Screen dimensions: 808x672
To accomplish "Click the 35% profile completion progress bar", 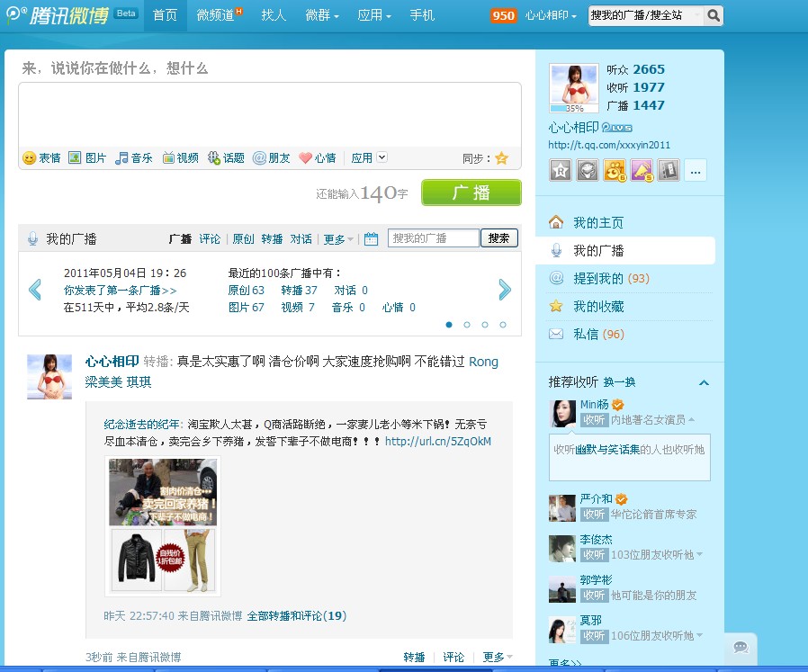I will tap(574, 108).
